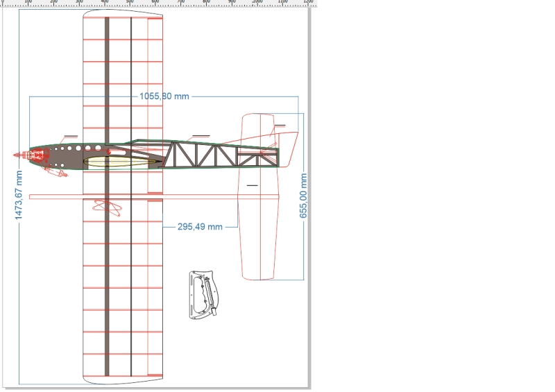Click the 1000 mark on the horizontal ruler
Image resolution: width=555 pixels, height=392 pixels.
point(257,2)
